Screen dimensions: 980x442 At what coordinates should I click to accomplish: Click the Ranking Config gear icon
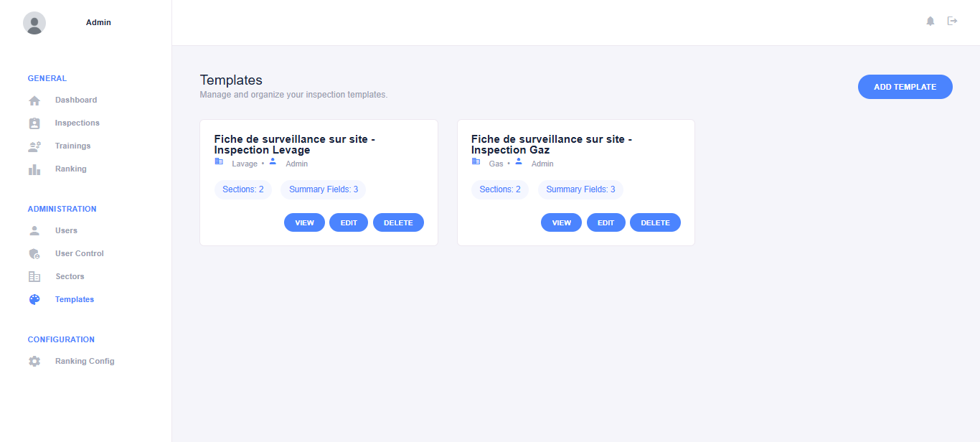(34, 362)
